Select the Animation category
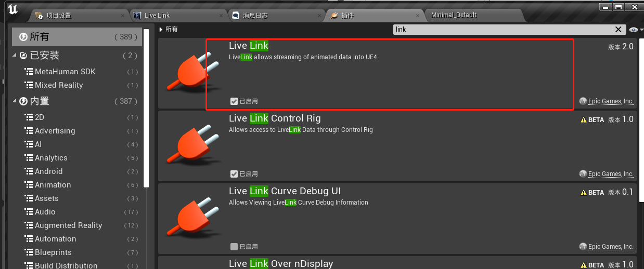This screenshot has width=644, height=269. pos(78,185)
